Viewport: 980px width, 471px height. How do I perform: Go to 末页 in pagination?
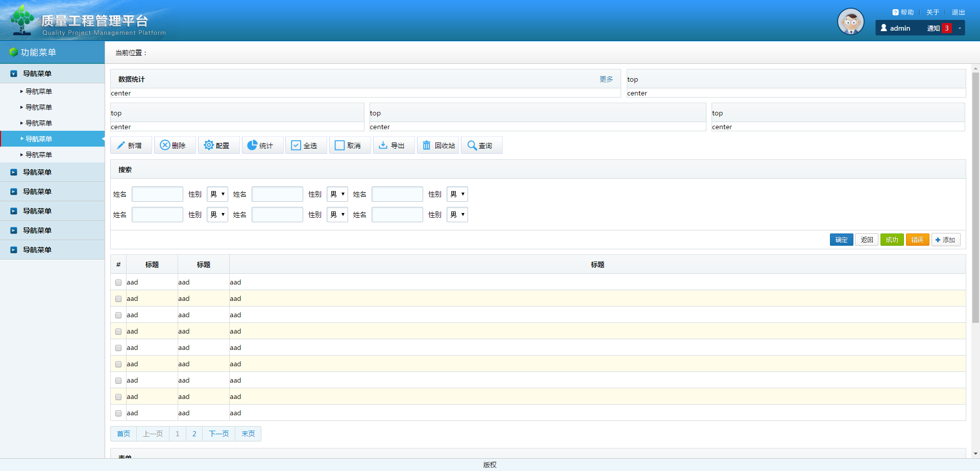248,434
